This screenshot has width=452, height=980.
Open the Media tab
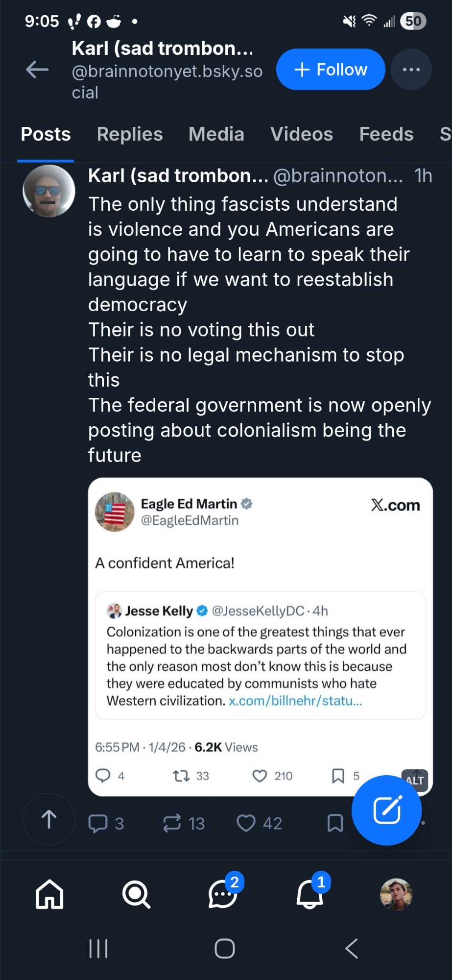coord(216,134)
